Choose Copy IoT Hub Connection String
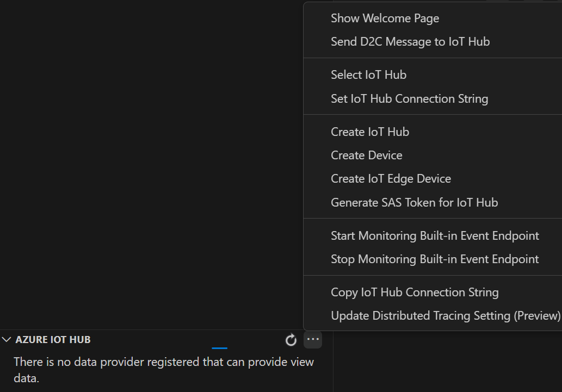The image size is (562, 392). point(433,293)
